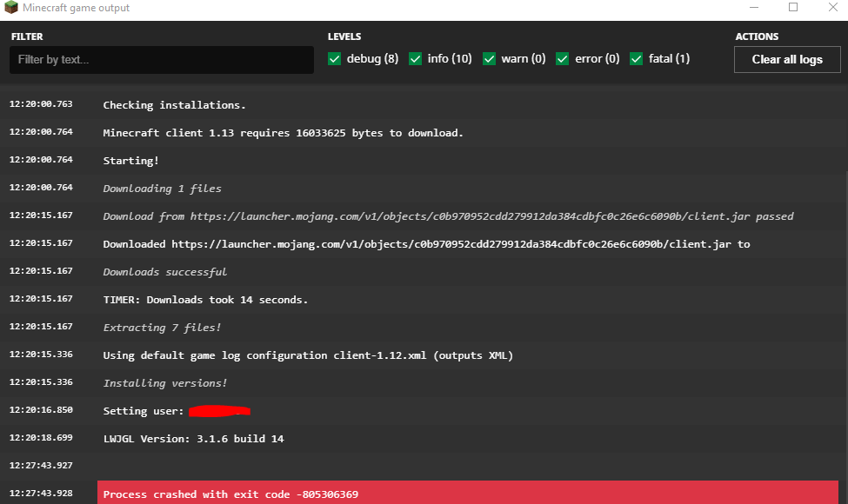The image size is (848, 504).
Task: Select the 'Checking installations.' log line
Action: pos(174,105)
